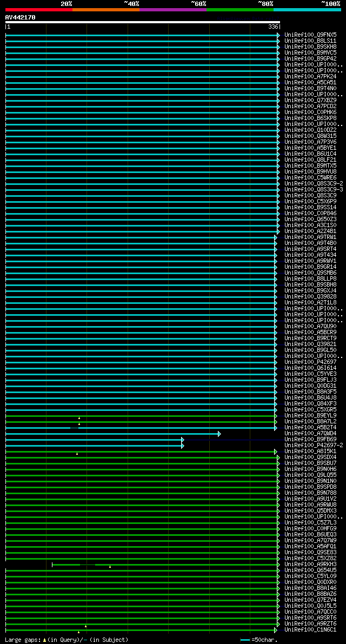Select the UniRef100_B9EYL9 label
Viewport: 346px width, 644px height.
[x=310, y=416]
